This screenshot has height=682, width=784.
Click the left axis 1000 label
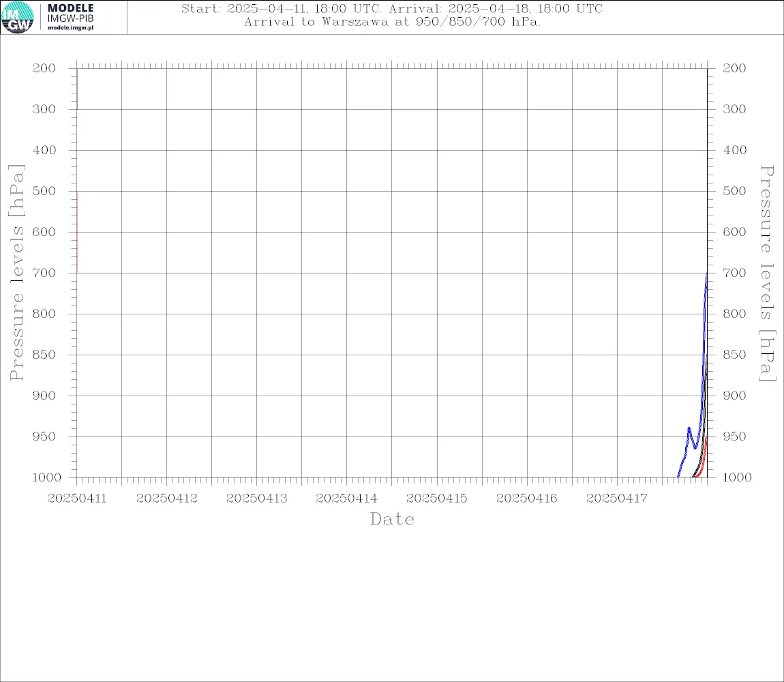[x=46, y=477]
